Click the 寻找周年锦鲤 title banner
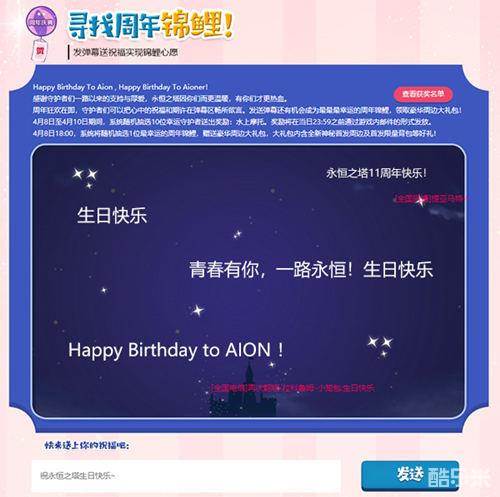The height and width of the screenshot is (497, 500). tap(151, 25)
